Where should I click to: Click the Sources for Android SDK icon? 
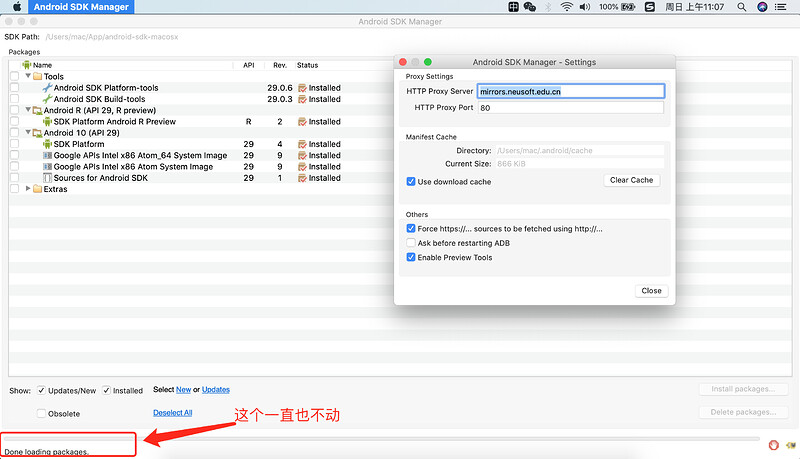coord(47,177)
